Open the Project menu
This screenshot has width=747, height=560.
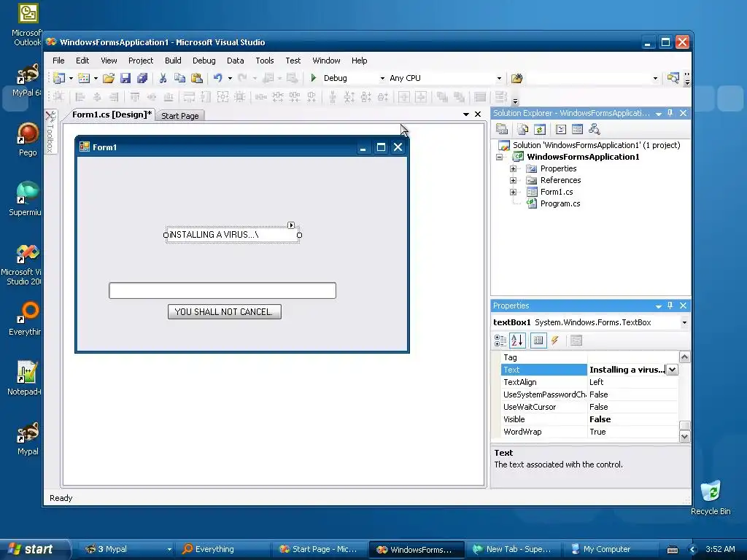pyautogui.click(x=141, y=61)
